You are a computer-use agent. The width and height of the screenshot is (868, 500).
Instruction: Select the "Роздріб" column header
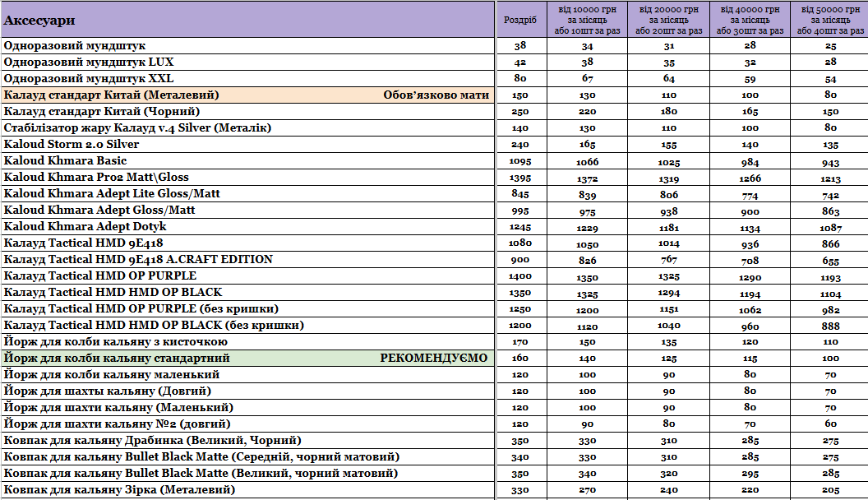pos(519,20)
